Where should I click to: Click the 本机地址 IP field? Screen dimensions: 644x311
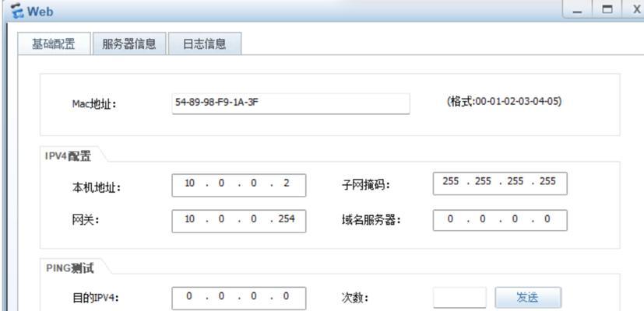[238, 185]
